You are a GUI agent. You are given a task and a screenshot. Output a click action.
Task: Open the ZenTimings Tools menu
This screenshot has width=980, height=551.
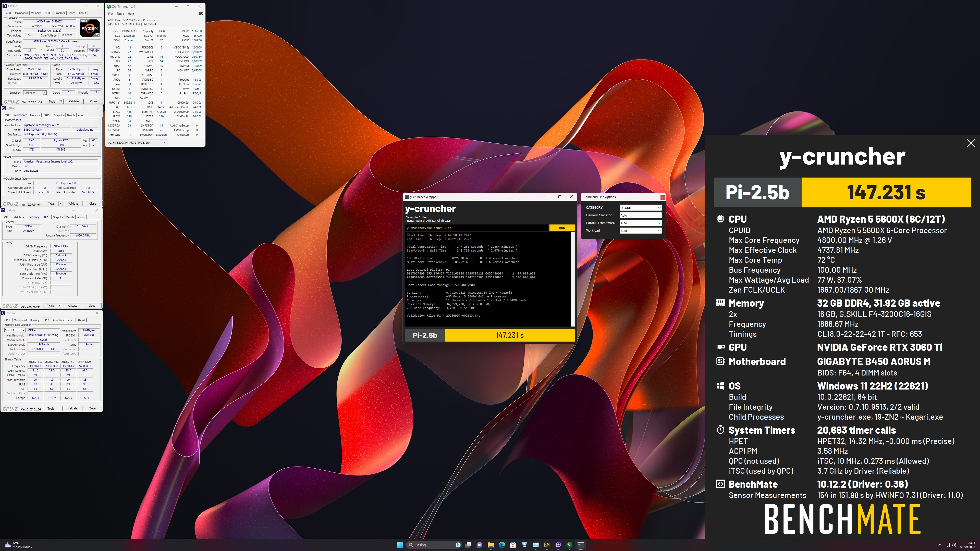pos(120,14)
